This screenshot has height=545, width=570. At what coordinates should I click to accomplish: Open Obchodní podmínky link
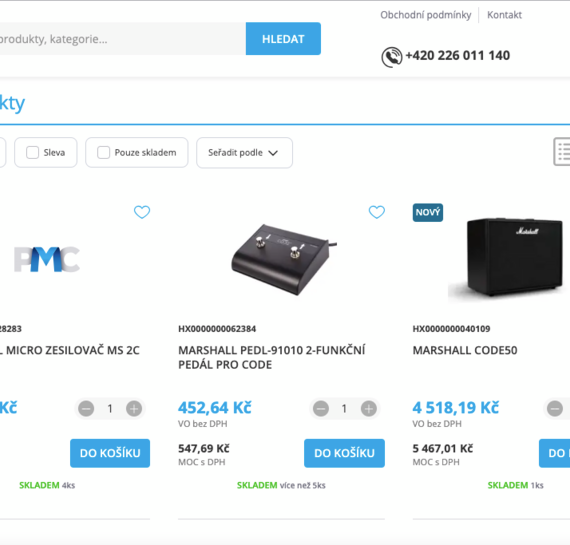click(x=426, y=15)
